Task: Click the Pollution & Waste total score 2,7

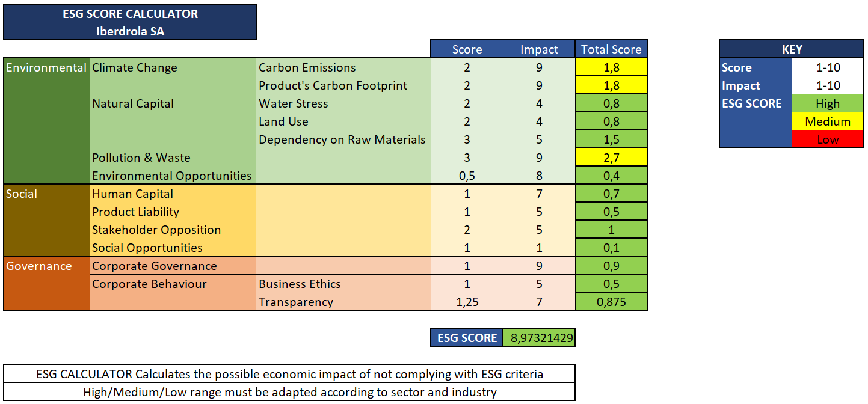Action: tap(611, 158)
